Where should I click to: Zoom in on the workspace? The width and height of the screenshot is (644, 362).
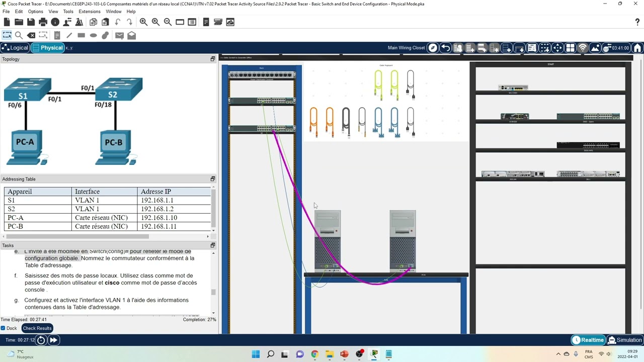tap(143, 22)
